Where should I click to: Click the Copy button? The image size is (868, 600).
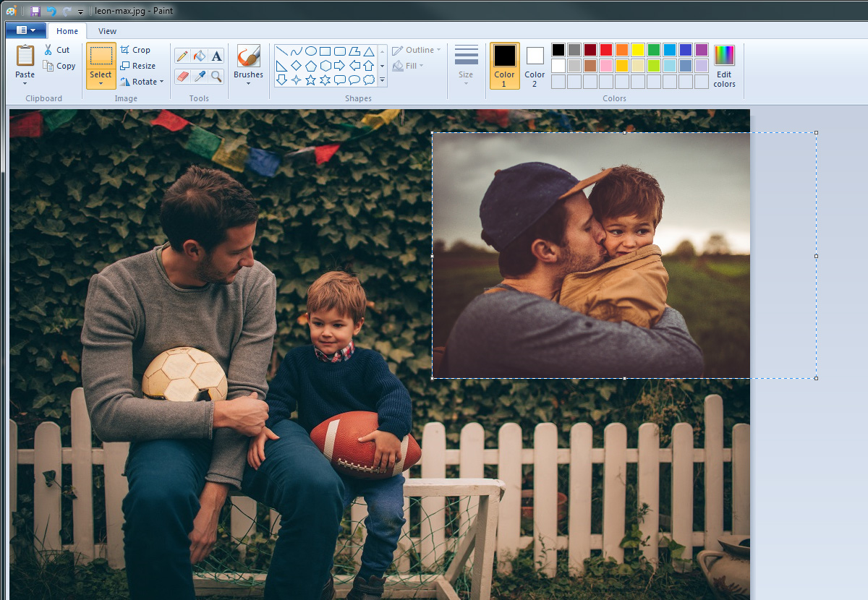[x=59, y=66]
